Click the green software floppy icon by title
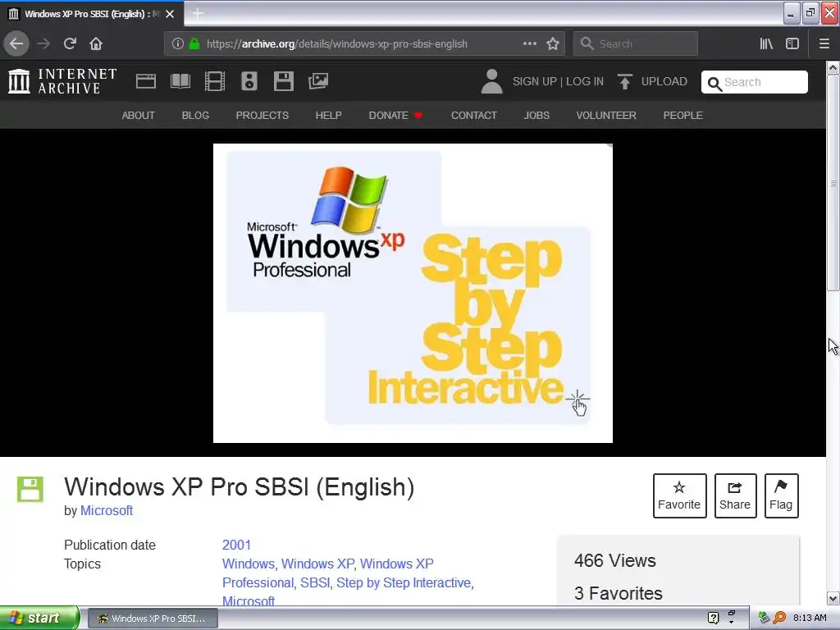The width and height of the screenshot is (840, 630). tap(30, 489)
